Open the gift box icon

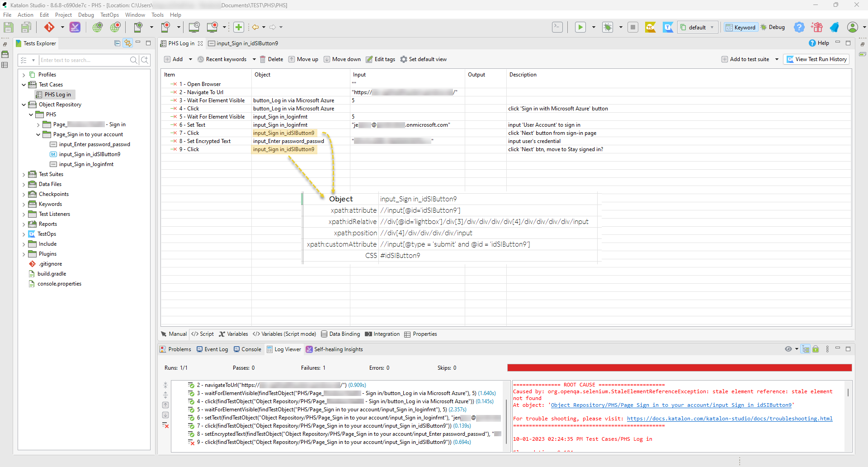(817, 27)
